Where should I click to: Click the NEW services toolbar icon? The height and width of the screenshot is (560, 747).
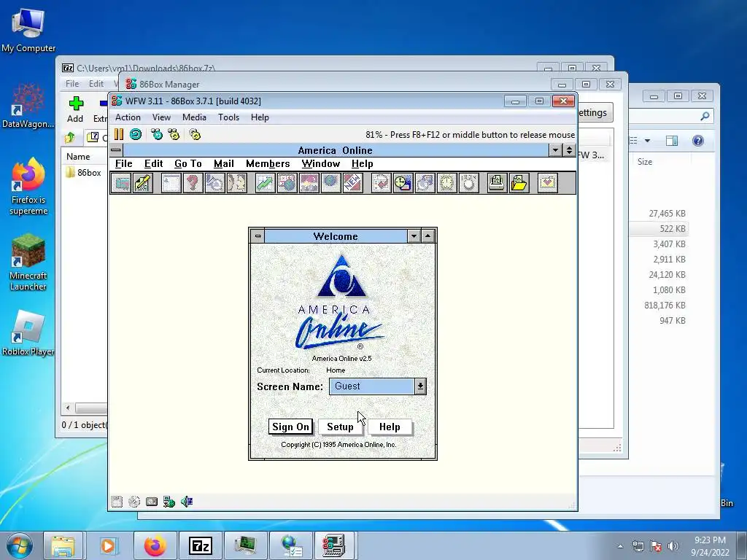(x=352, y=183)
